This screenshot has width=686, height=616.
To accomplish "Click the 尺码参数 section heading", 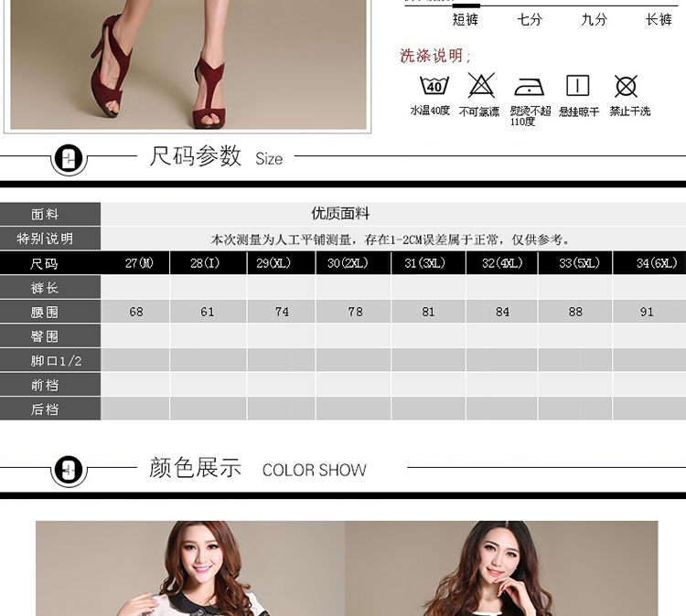I will tap(195, 156).
